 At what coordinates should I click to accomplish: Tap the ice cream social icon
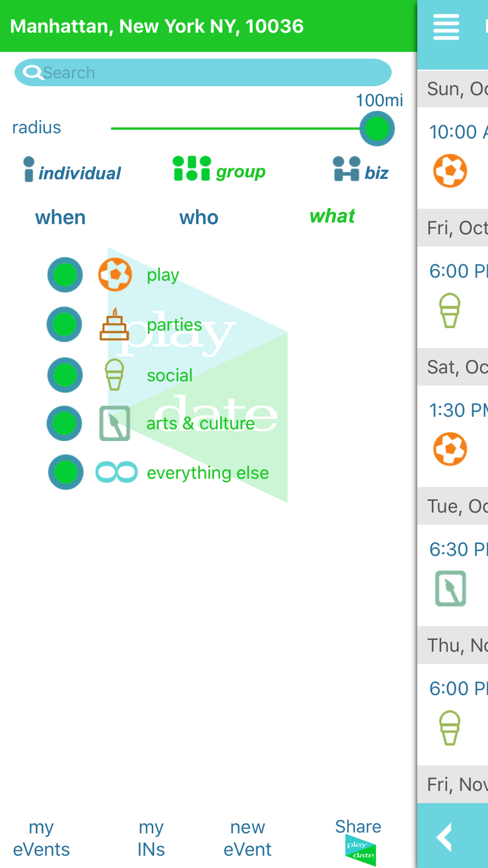(115, 374)
